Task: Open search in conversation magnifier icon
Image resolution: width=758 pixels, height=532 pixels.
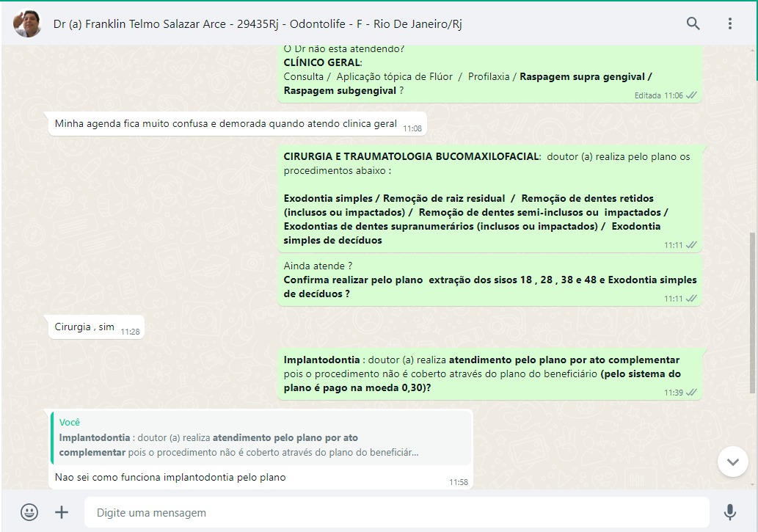Action: coord(693,23)
